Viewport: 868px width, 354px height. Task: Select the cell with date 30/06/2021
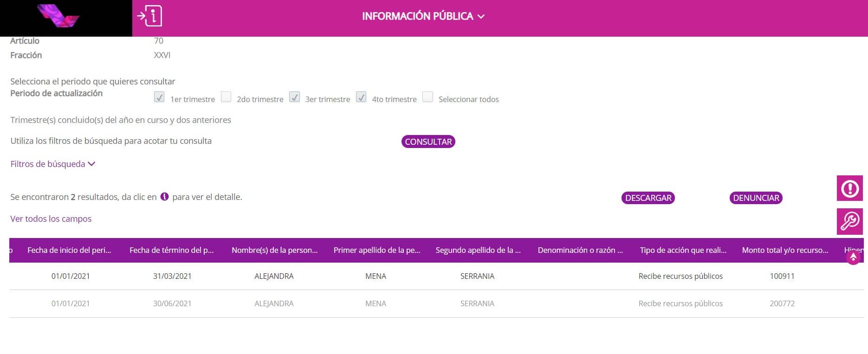pyautogui.click(x=172, y=303)
